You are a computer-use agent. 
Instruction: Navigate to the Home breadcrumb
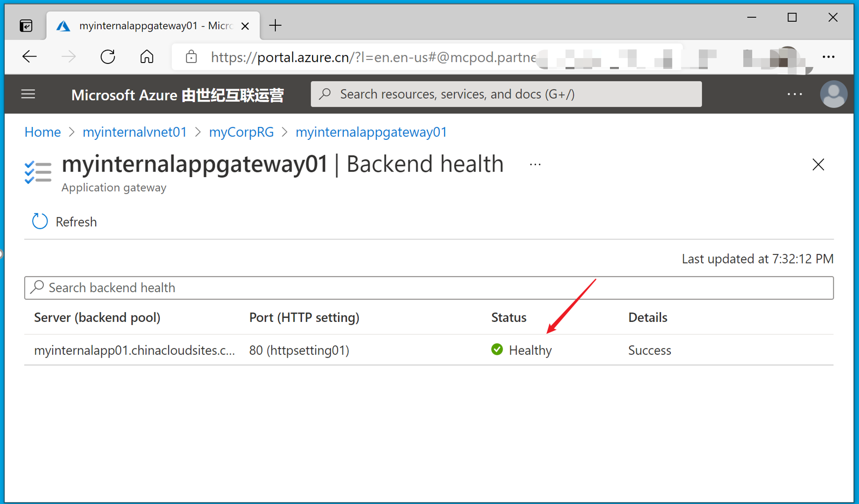click(x=43, y=132)
